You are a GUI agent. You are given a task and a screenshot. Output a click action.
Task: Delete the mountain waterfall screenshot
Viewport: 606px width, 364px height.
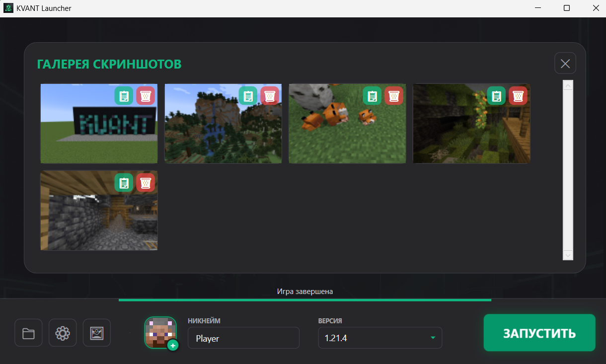[270, 96]
